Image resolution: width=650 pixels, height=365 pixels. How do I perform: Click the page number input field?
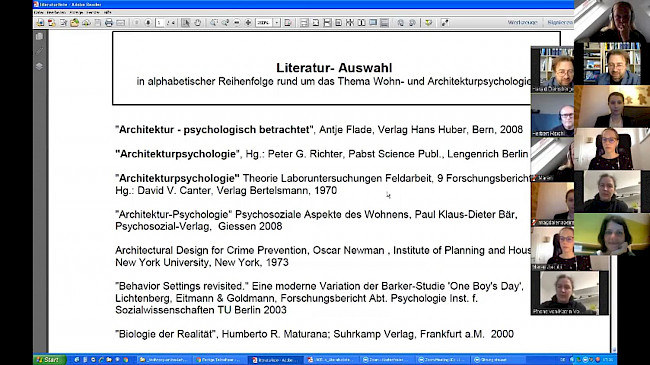click(x=160, y=23)
